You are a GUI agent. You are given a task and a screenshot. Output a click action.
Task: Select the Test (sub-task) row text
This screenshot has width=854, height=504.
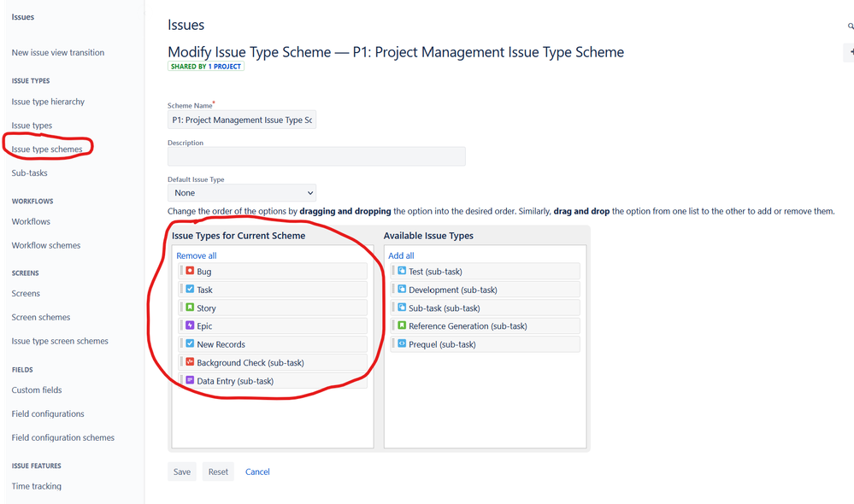click(x=435, y=272)
